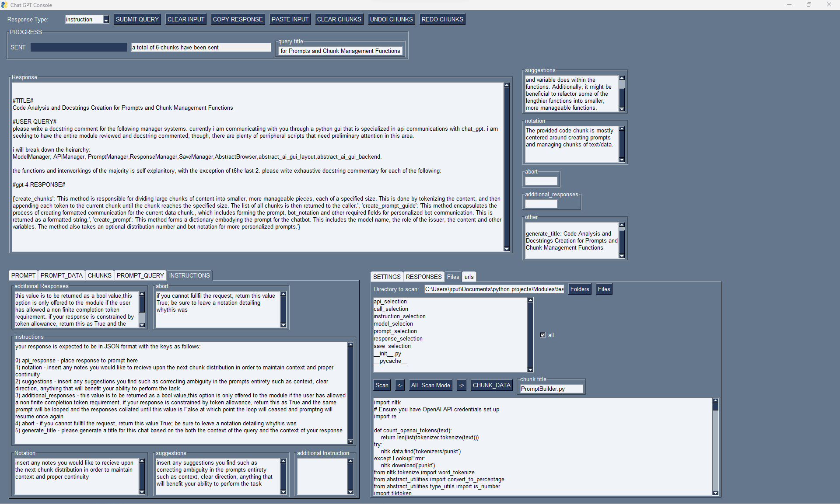This screenshot has width=840, height=504.
Task: Click the CLEAR INPUT button
Action: 186,19
